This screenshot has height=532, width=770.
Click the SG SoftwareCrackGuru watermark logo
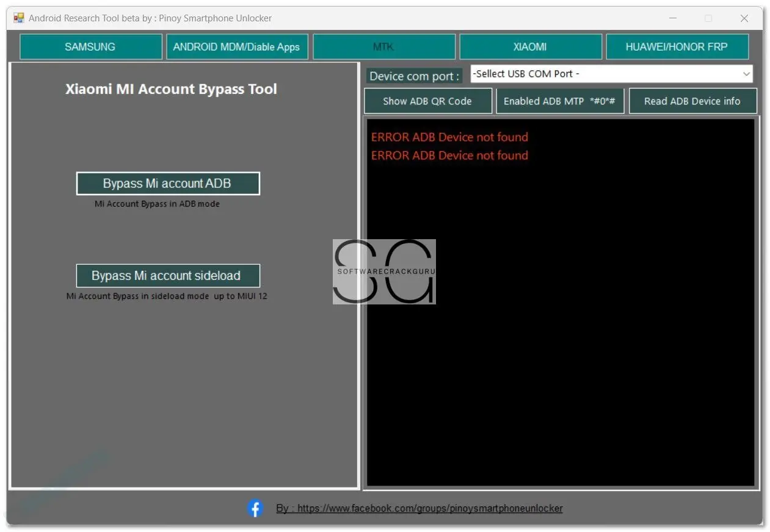(384, 271)
